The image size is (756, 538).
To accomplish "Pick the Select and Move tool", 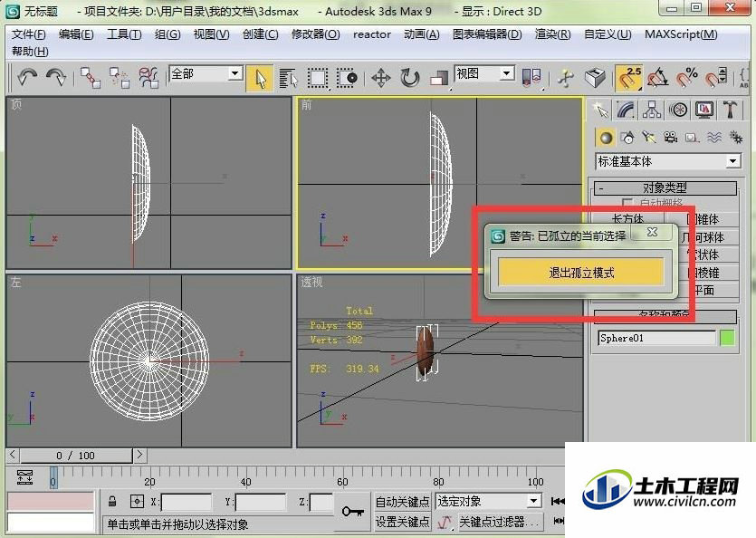I will [381, 78].
